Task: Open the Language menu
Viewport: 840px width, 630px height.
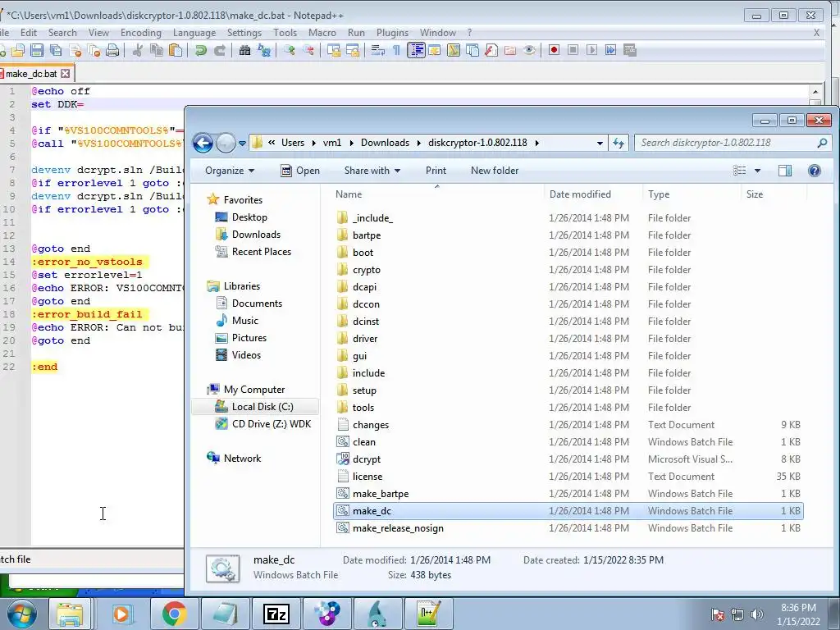Action: (194, 33)
